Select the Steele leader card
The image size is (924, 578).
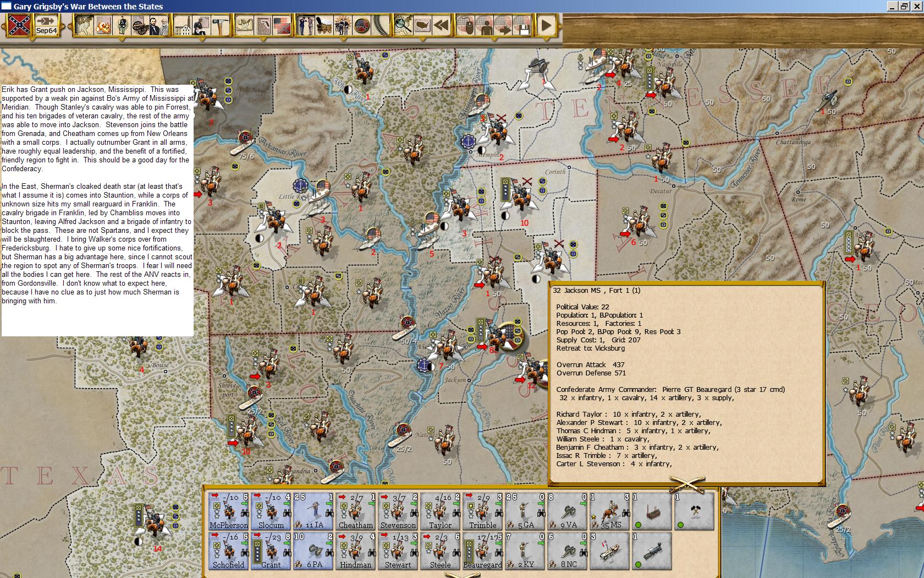click(x=441, y=550)
